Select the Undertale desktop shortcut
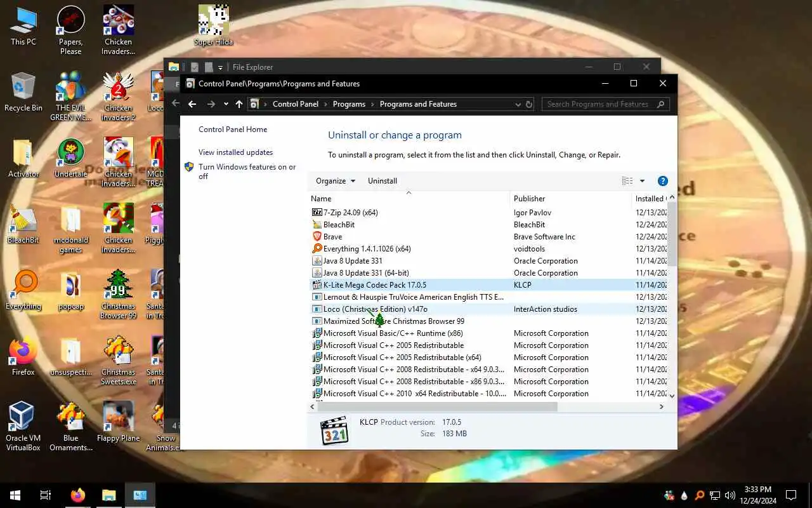 coord(70,159)
